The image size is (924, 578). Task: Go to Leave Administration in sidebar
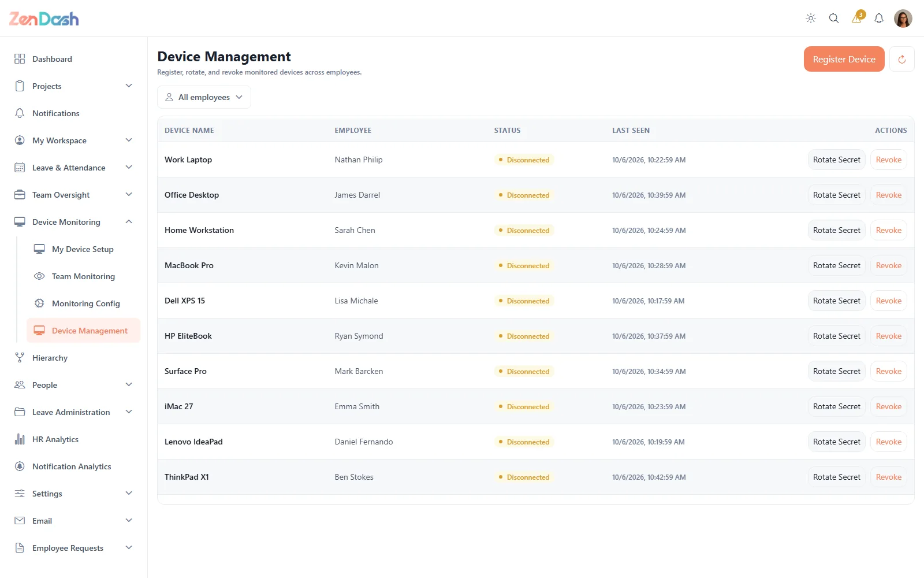(74, 412)
